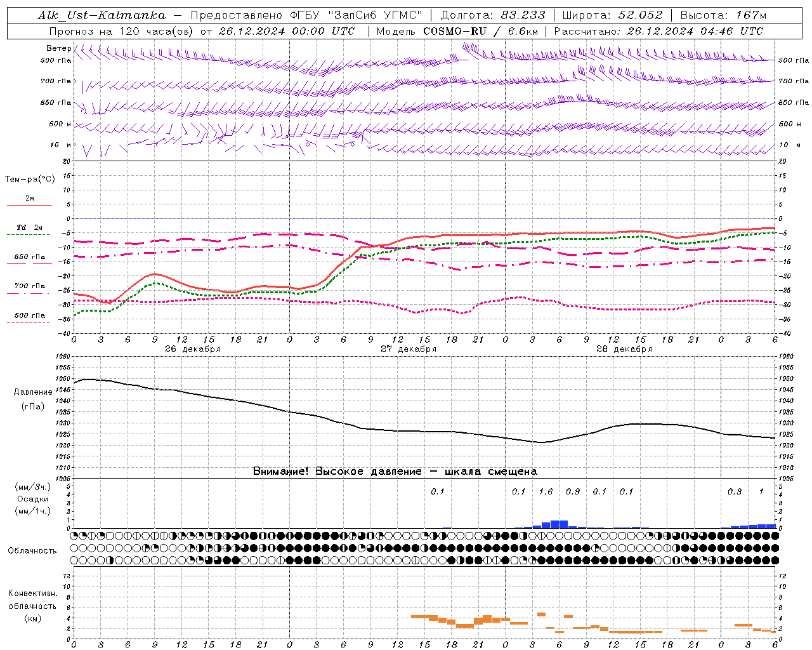Select the 'Широта: 52.052' header field
812x650 pixels.
(x=612, y=15)
